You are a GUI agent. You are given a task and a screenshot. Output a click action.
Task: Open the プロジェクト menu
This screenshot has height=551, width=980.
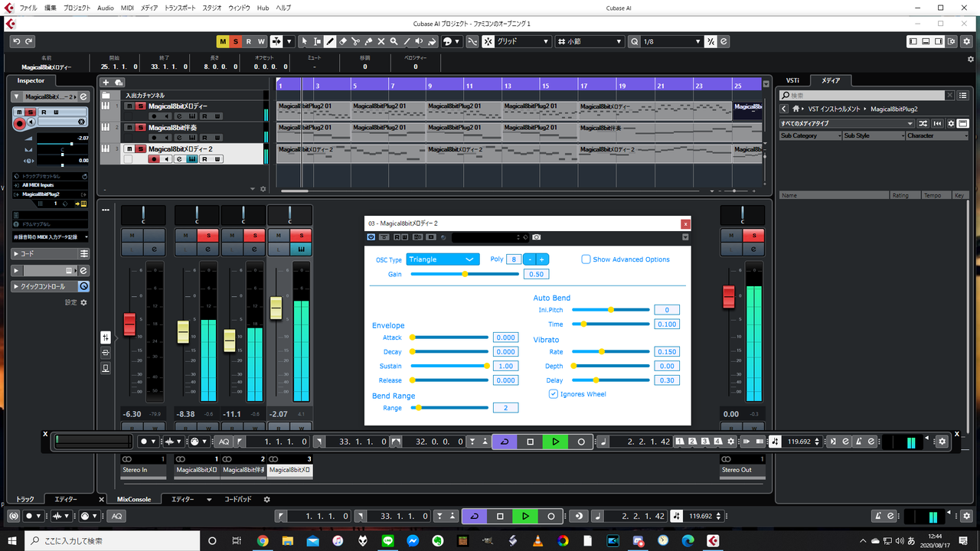pos(77,7)
